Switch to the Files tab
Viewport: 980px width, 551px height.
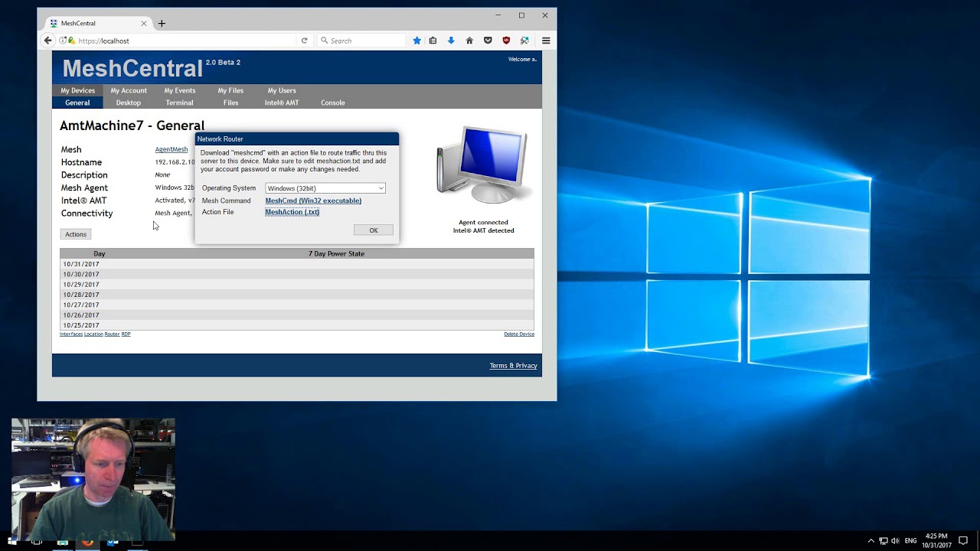coord(230,103)
